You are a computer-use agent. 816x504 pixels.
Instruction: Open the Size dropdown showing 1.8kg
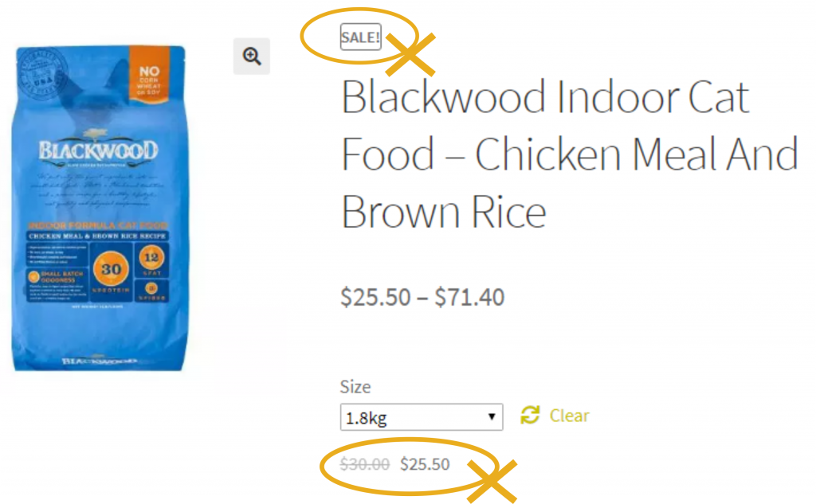point(422,417)
